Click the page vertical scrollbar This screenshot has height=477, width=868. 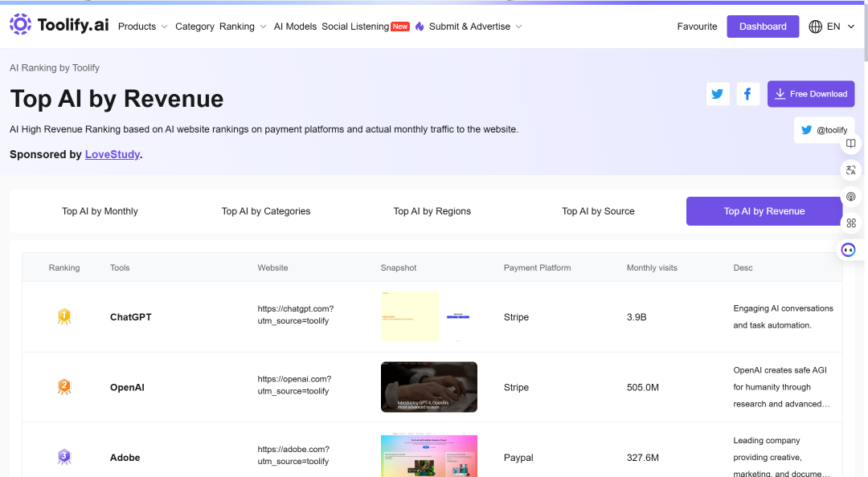(x=865, y=33)
